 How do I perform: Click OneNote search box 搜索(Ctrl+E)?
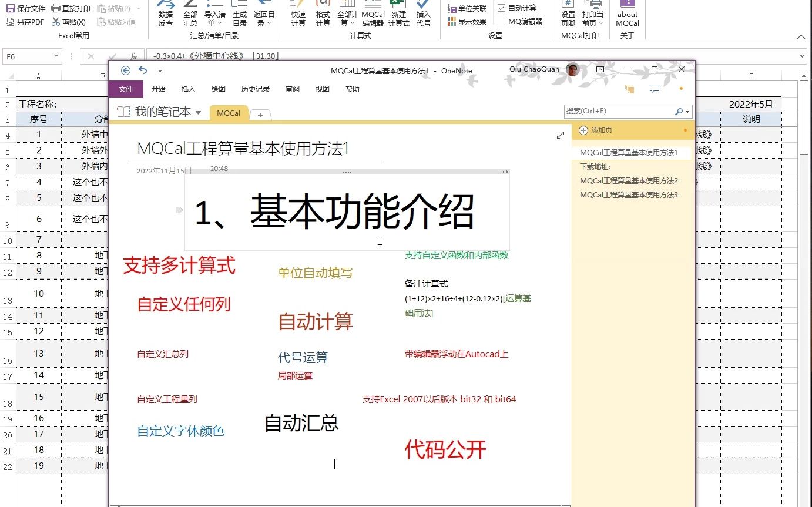[x=619, y=111]
